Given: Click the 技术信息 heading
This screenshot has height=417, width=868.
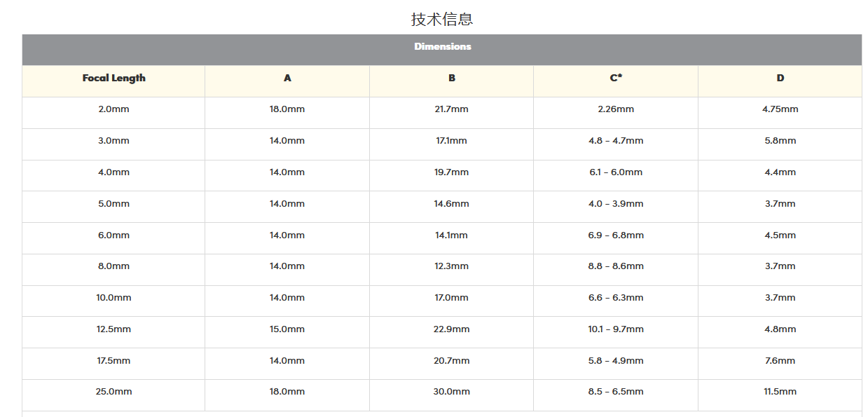Looking at the screenshot, I should (x=441, y=19).
